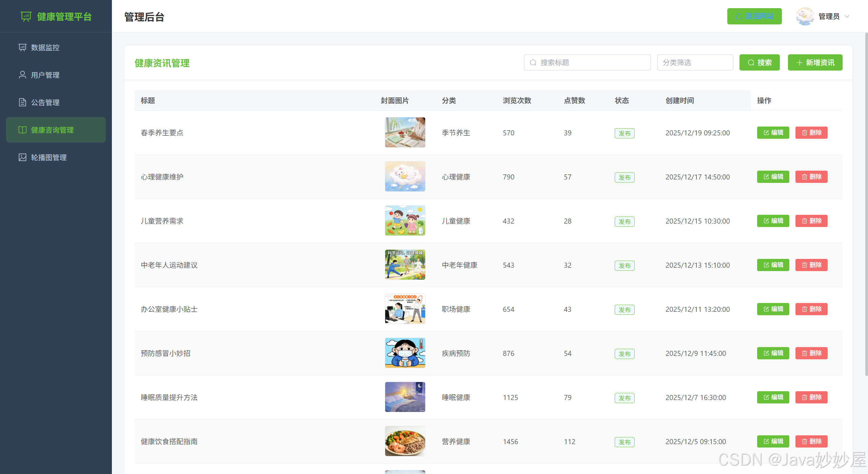
Task: Click the page vertical scrollbar
Action: (x=866, y=204)
